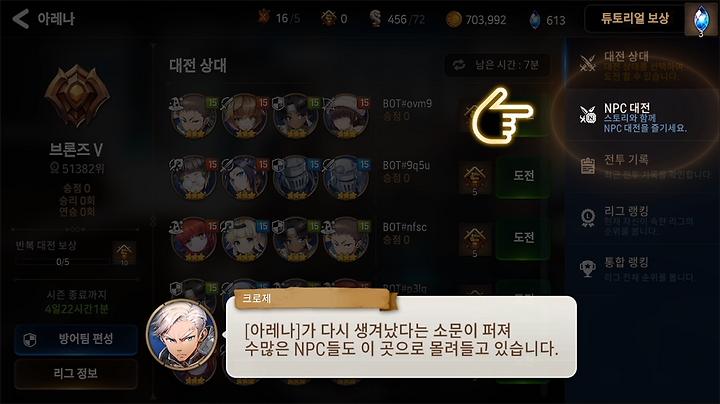The image size is (720, 404).
Task: Open the blue crystal tutorial reward icon
Action: pos(701,19)
